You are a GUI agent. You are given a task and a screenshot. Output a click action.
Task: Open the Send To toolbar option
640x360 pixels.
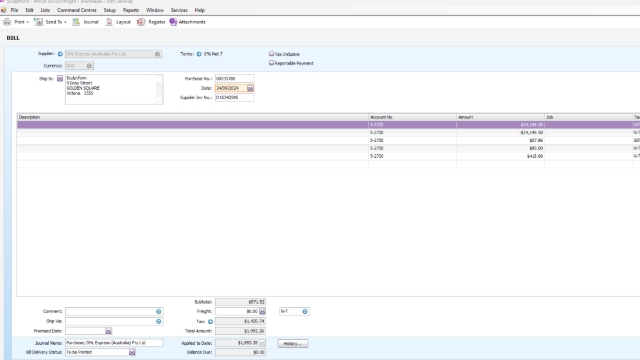[50, 22]
